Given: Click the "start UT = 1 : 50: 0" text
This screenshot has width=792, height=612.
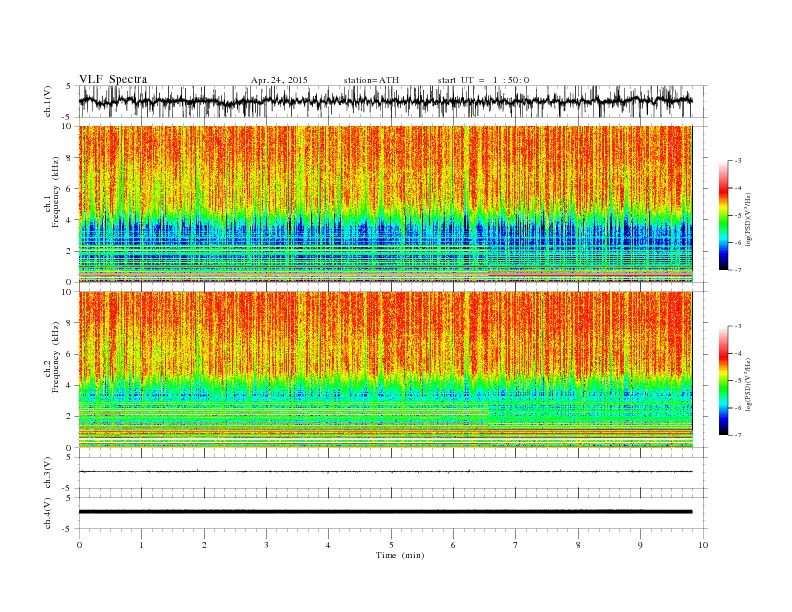Looking at the screenshot, I should [483, 80].
